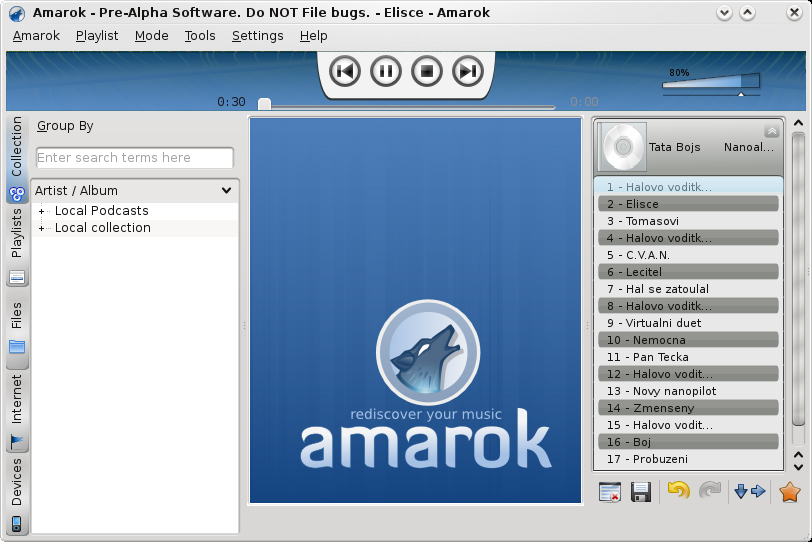The width and height of the screenshot is (812, 542).
Task: Click the Devices tab's media player icon
Action: (17, 524)
